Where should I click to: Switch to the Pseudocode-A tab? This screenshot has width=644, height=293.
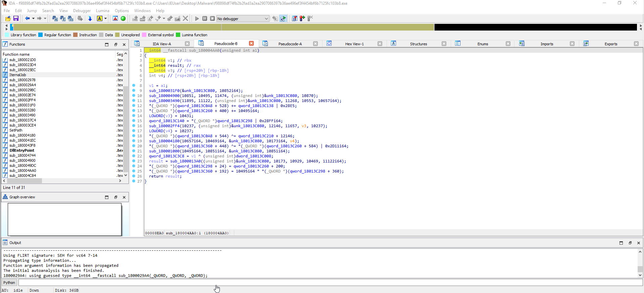pos(290,44)
